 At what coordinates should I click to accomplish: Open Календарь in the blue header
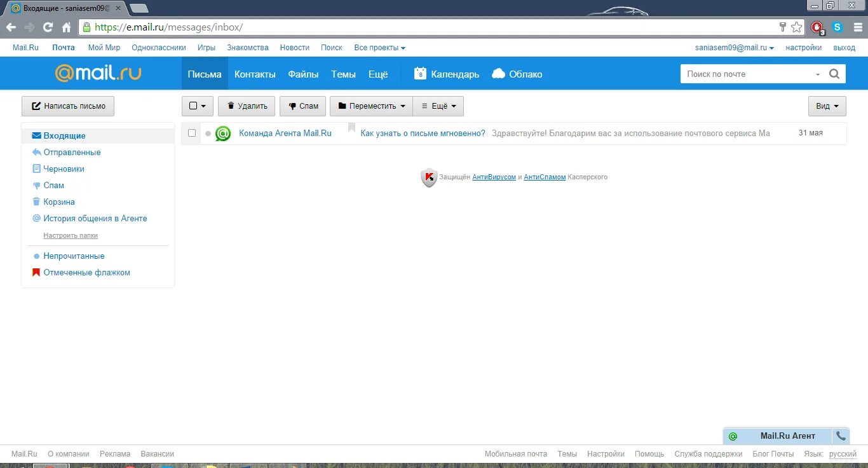point(447,74)
